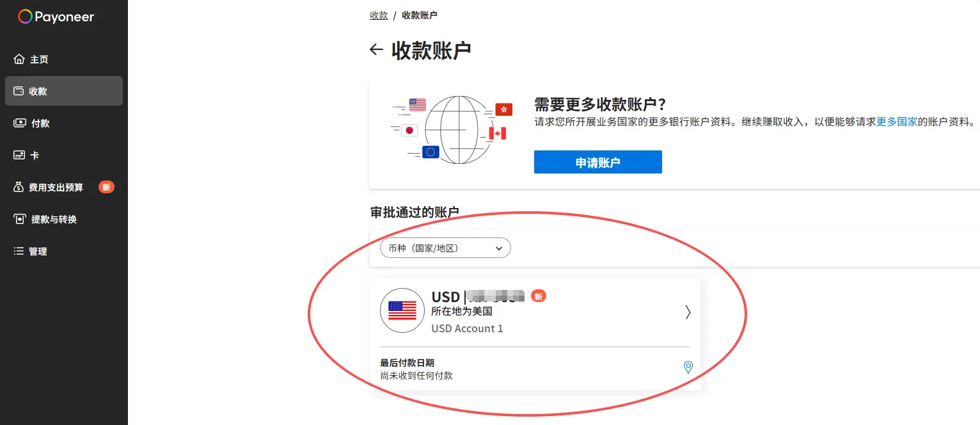Image resolution: width=980 pixels, height=425 pixels.
Task: Open the 付款 payment icon
Action: tap(20, 123)
